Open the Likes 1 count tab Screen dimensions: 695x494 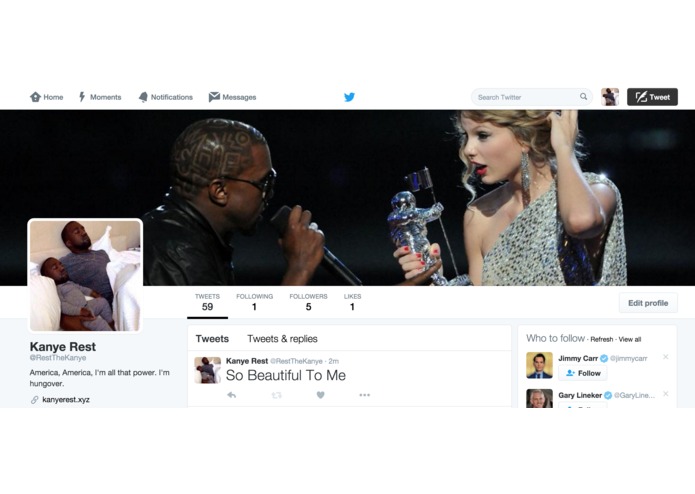pos(352,302)
